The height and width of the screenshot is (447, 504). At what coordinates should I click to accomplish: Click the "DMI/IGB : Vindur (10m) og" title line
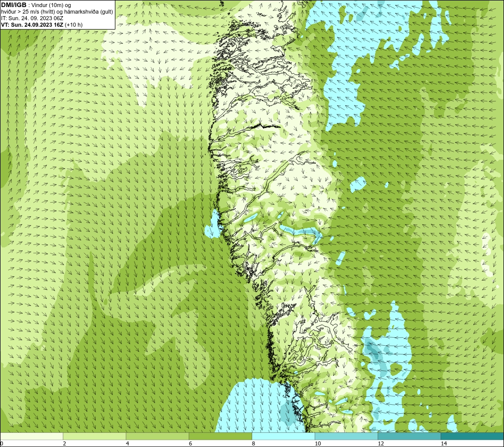pos(36,5)
